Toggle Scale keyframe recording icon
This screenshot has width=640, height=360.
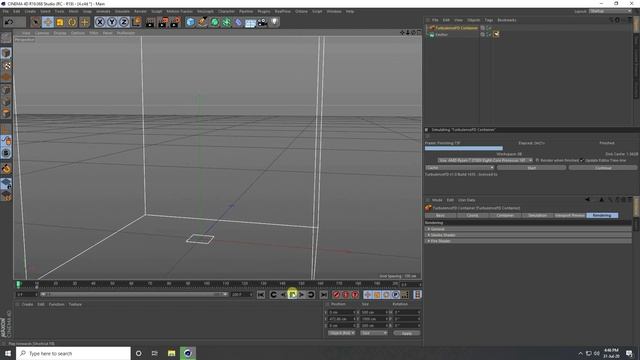click(x=377, y=295)
